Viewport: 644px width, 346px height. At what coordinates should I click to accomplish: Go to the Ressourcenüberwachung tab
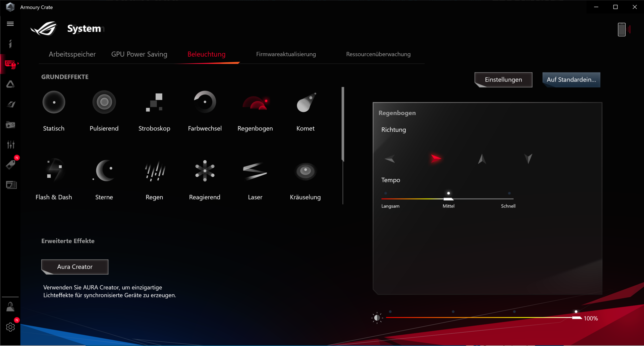[378, 54]
